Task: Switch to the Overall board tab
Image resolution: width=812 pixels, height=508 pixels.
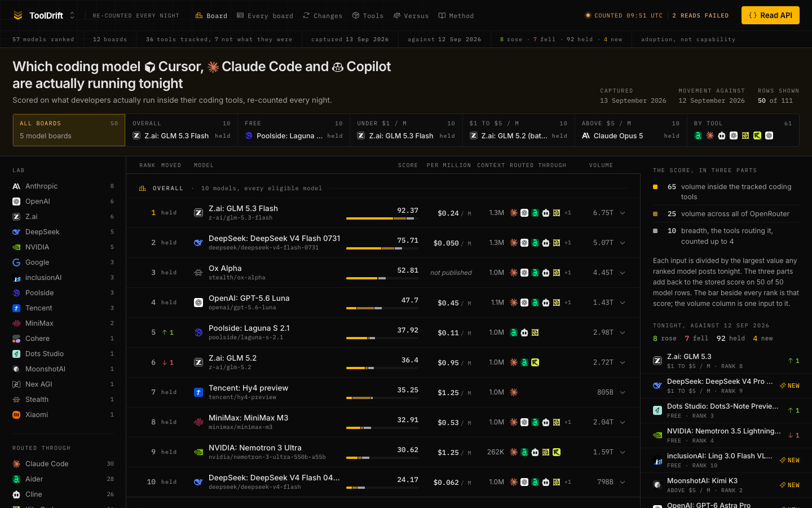Action: tap(181, 130)
